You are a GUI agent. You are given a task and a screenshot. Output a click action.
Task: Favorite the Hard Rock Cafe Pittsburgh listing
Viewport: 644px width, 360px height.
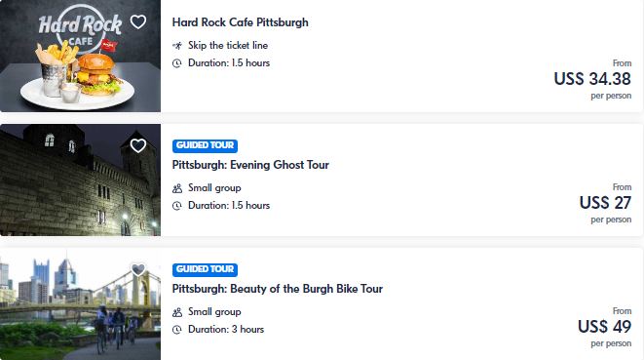(138, 21)
